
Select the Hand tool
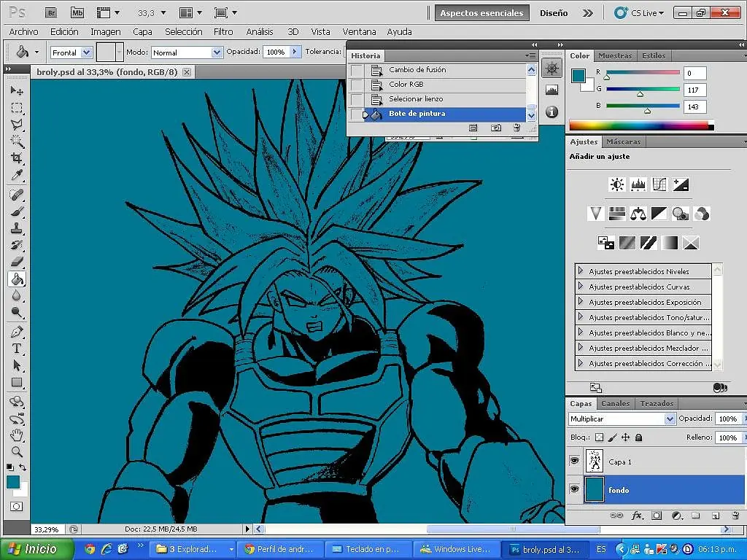(x=17, y=435)
